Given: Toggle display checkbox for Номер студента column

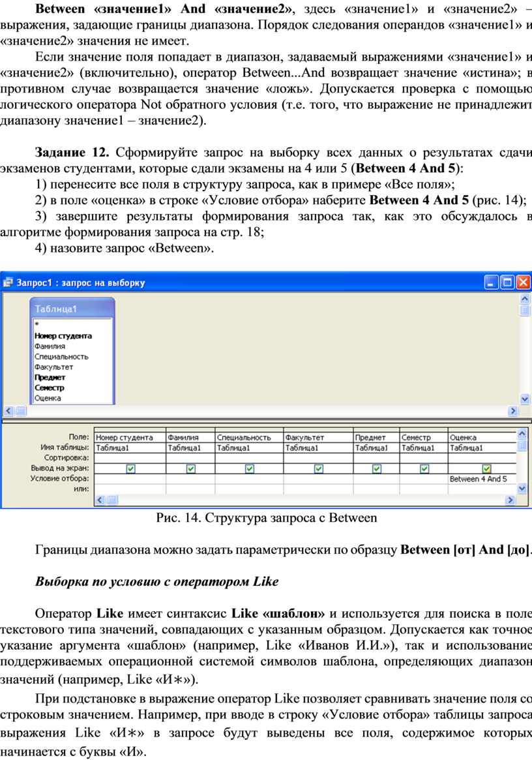Looking at the screenshot, I should (130, 468).
